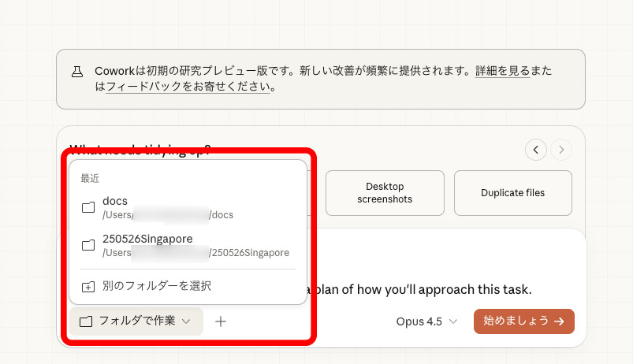Select 別のフォルダーを選択 menu option
Image resolution: width=633 pixels, height=364 pixels.
tap(157, 286)
